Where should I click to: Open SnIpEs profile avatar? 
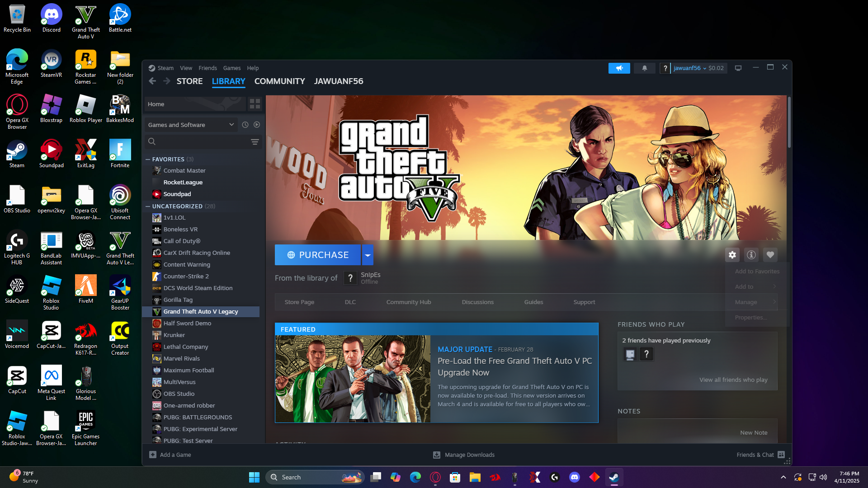click(x=350, y=278)
